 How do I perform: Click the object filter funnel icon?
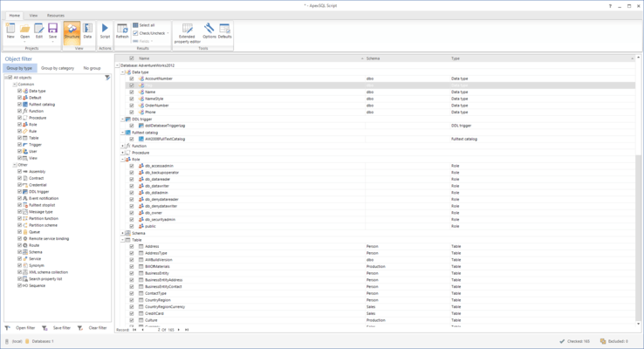coord(107,77)
